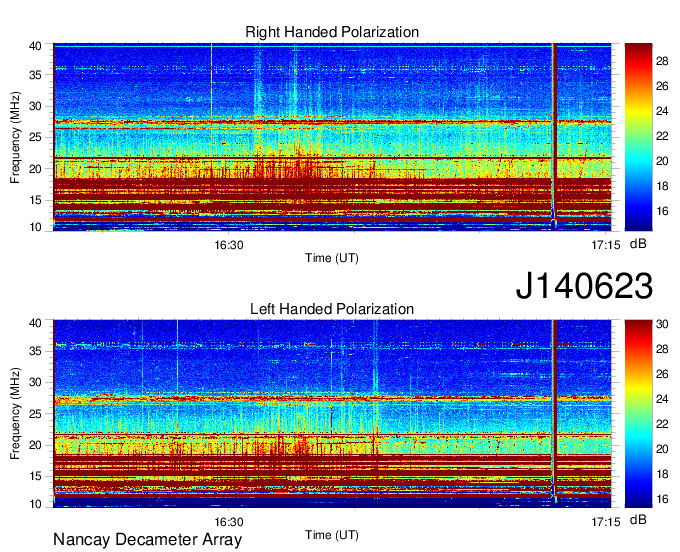The image size is (680, 552).
Task: Click the 10 MHz tick label on upper plot
Action: click(35, 227)
